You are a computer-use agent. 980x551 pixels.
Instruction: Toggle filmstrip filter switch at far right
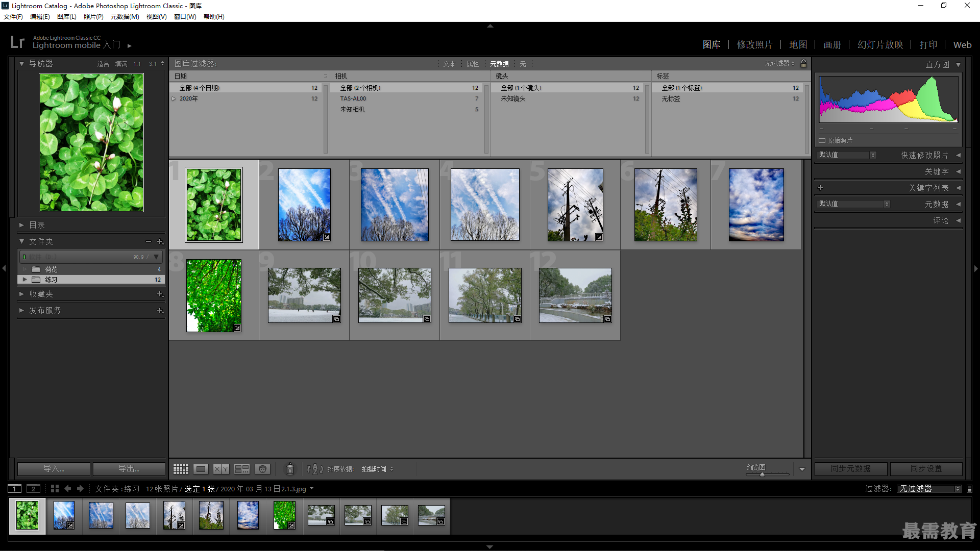pyautogui.click(x=969, y=489)
